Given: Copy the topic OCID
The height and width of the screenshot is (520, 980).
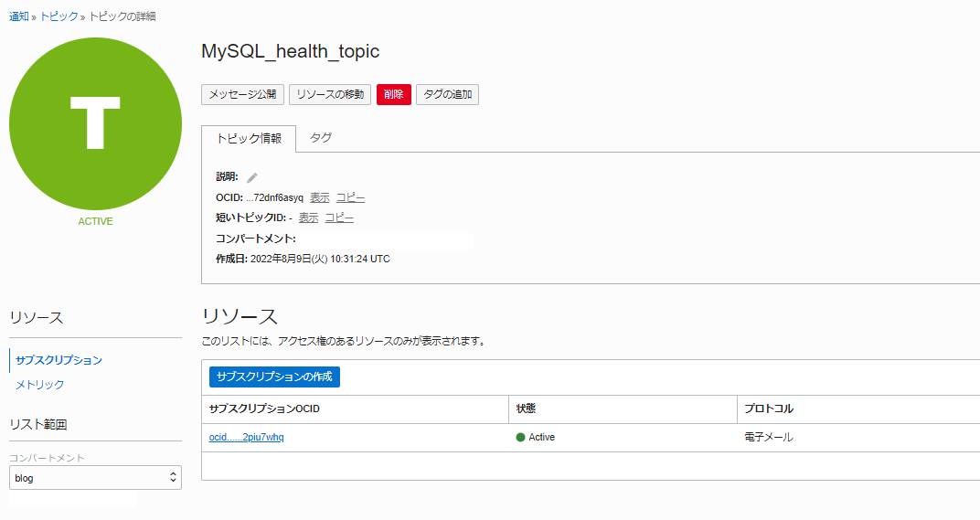Looking at the screenshot, I should 351,197.
